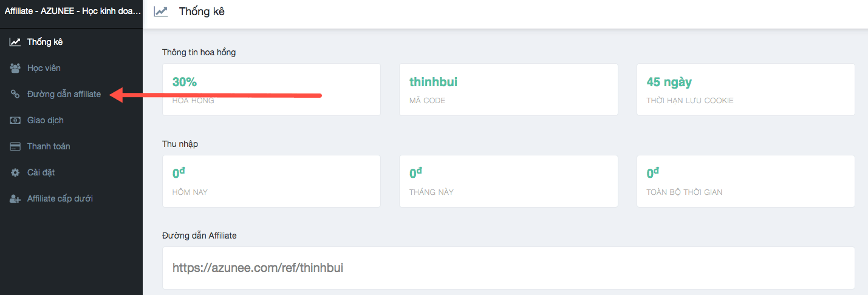Click the 30% Hoa hồng card
868x295 pixels.
click(272, 90)
